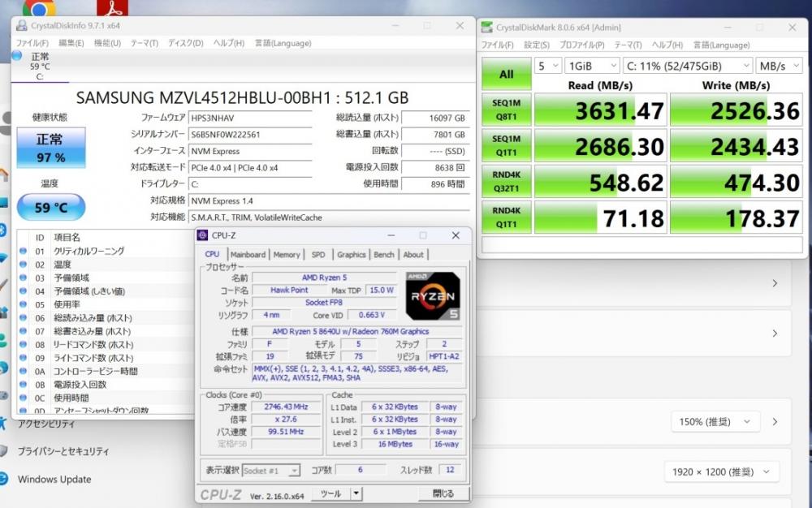Open アクセシビリティ in Settings sidebar

tap(46, 424)
